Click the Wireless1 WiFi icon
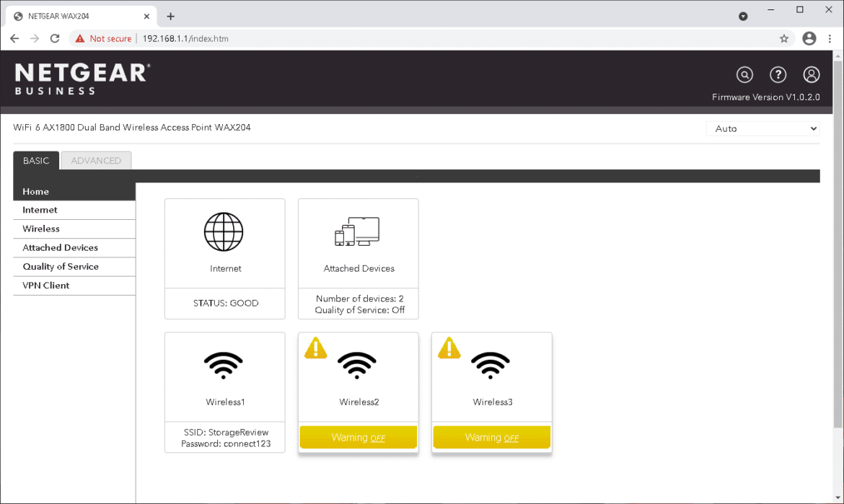Viewport: 844px width, 504px height. [x=224, y=366]
